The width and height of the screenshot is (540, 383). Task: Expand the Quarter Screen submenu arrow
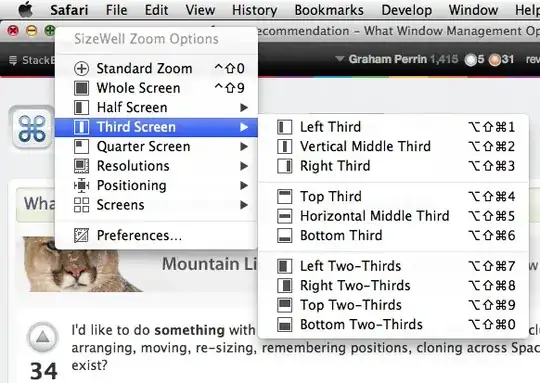coord(244,147)
